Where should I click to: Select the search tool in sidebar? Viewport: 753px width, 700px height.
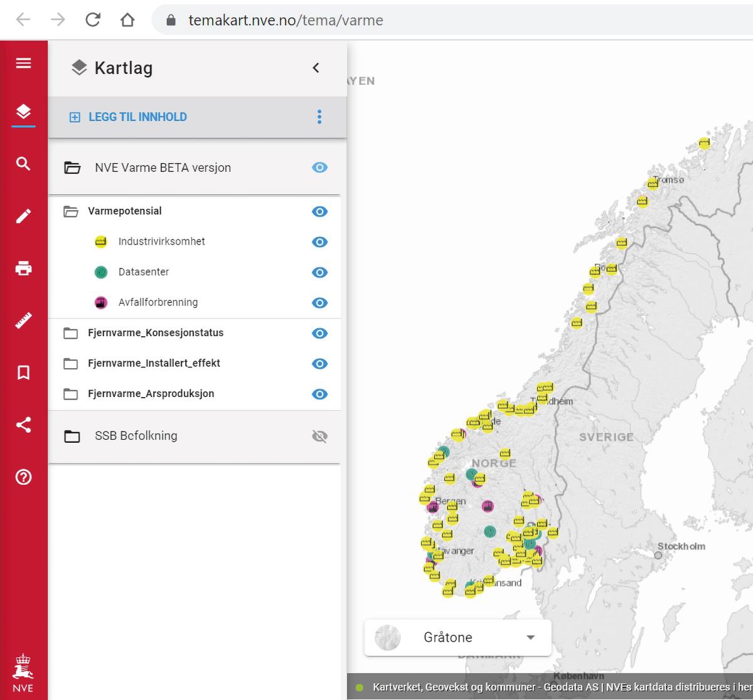[x=23, y=164]
